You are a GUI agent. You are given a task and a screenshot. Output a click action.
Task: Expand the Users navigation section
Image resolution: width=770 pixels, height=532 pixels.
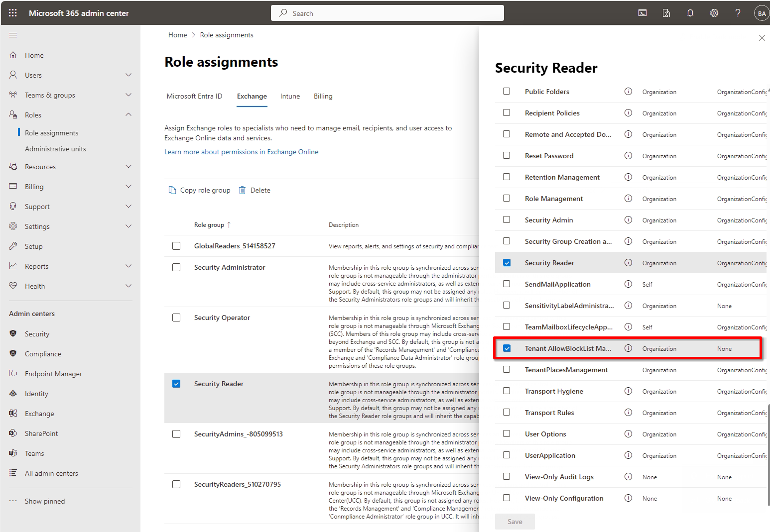[128, 75]
